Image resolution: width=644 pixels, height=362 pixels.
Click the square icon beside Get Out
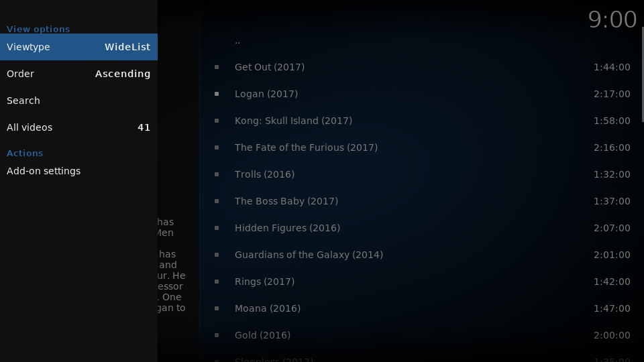click(x=217, y=67)
